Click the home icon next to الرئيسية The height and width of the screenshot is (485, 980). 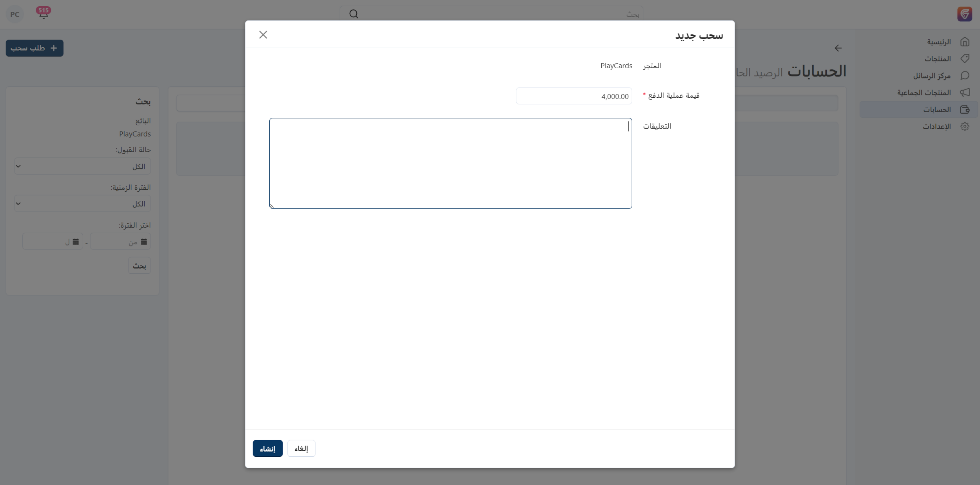(x=965, y=42)
